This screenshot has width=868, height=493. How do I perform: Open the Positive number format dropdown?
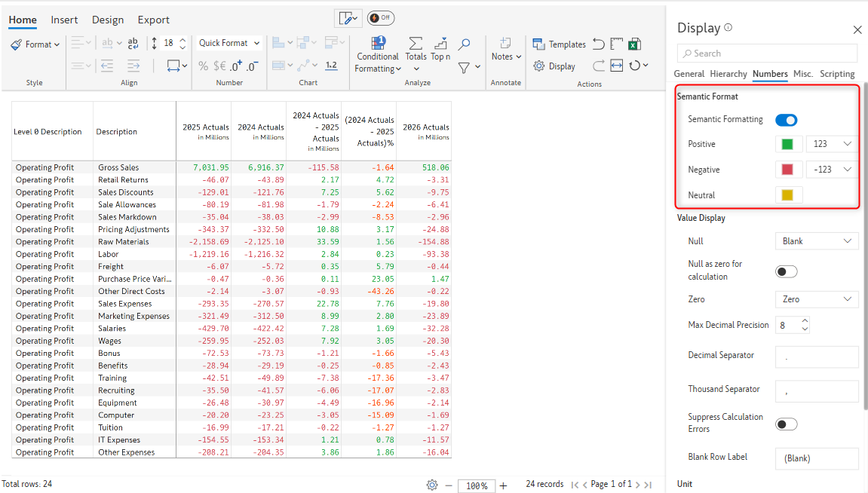[832, 144]
